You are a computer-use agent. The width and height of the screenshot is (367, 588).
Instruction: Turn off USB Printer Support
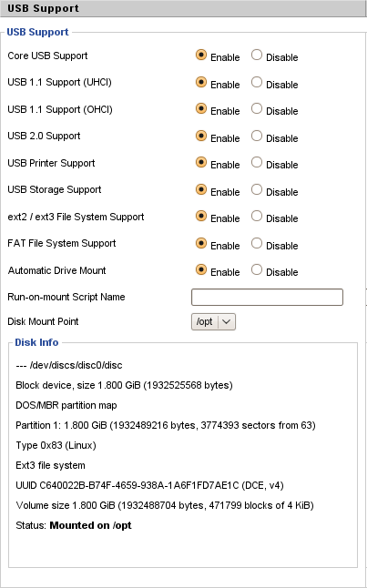(257, 162)
